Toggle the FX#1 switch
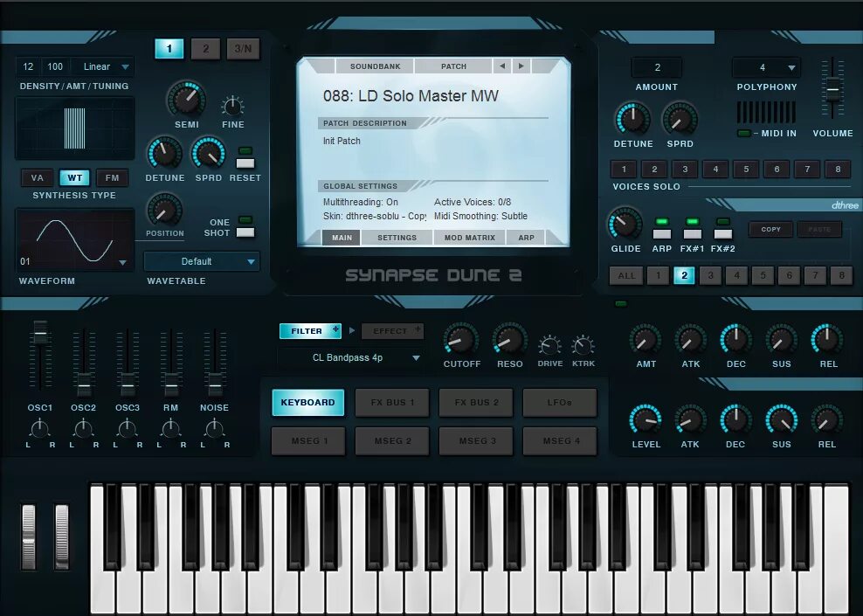This screenshot has width=863, height=616. pos(693,234)
